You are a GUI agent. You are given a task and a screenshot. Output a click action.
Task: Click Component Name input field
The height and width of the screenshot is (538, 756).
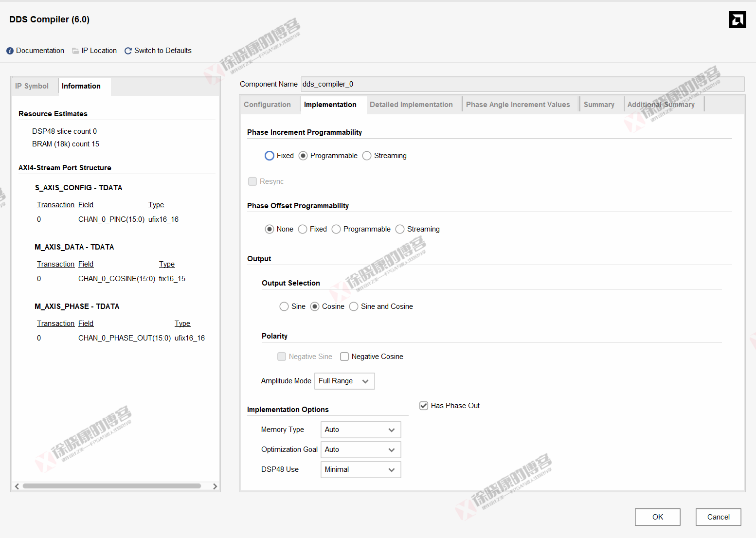522,84
